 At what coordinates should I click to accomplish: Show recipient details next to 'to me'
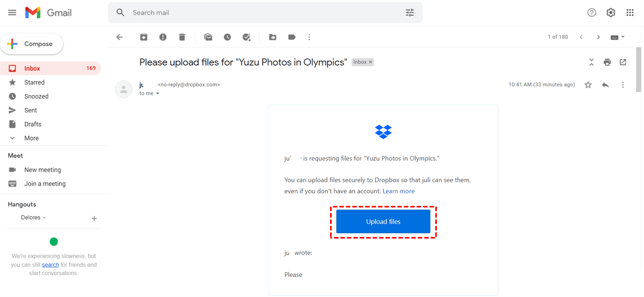coord(158,94)
